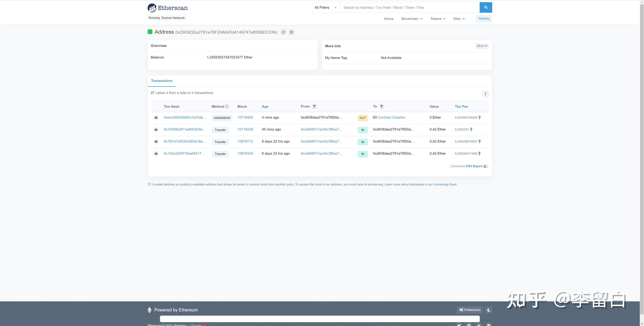Click the green address identicon

click(x=150, y=32)
